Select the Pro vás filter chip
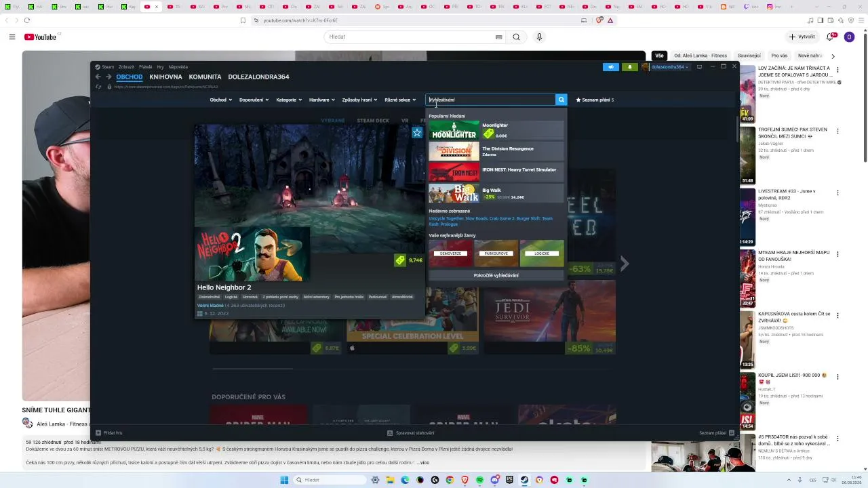The image size is (868, 488). (x=779, y=56)
